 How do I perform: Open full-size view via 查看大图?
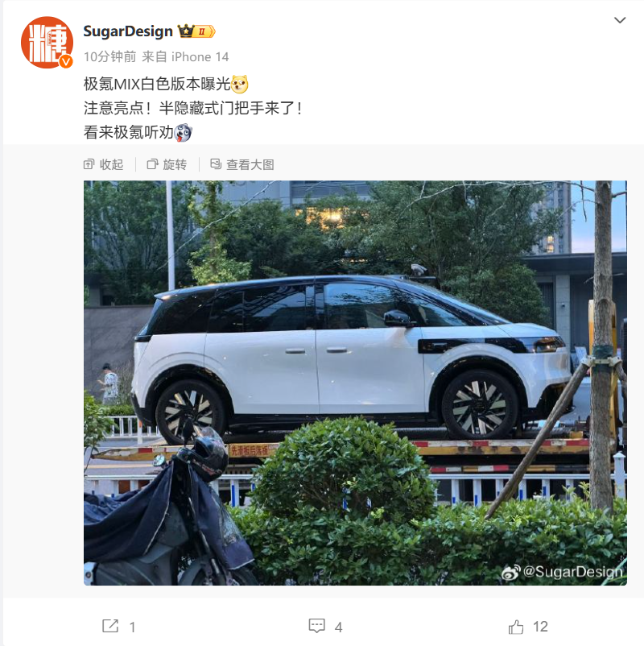[x=242, y=164]
